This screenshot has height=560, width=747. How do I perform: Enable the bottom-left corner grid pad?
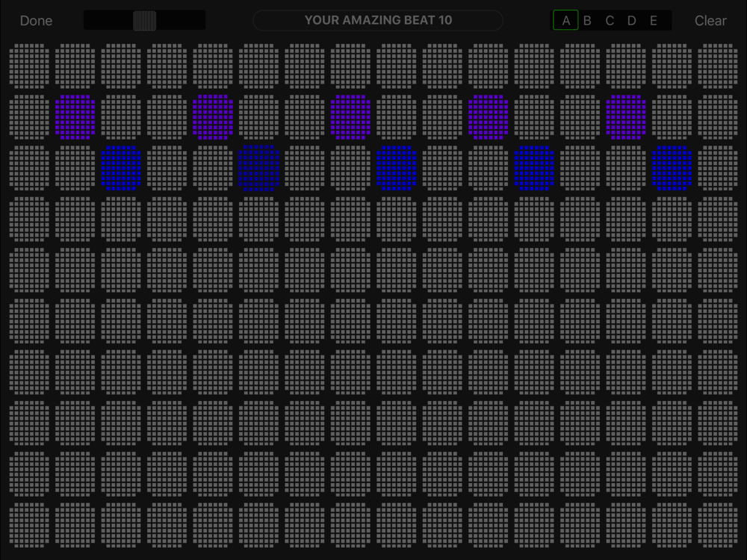(30, 524)
